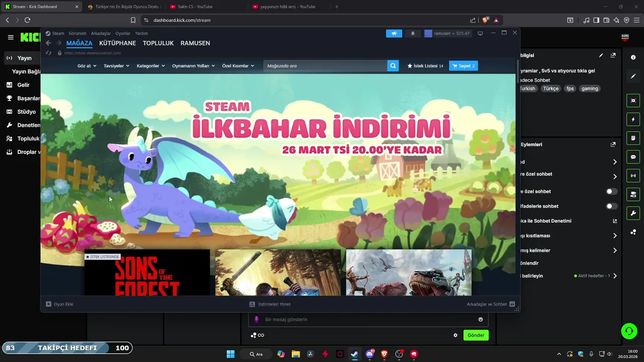Click the green support headset button
The height and width of the screenshot is (362, 644).
pos(629,331)
